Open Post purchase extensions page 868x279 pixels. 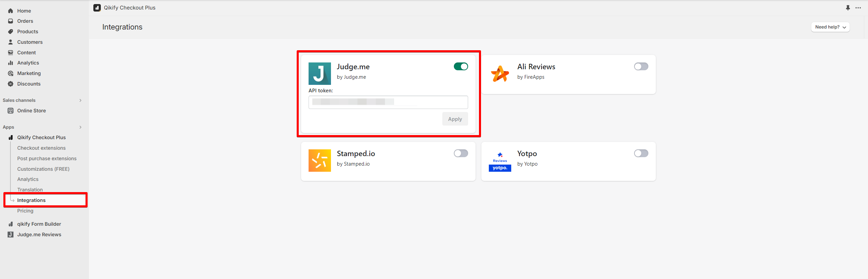(47, 159)
